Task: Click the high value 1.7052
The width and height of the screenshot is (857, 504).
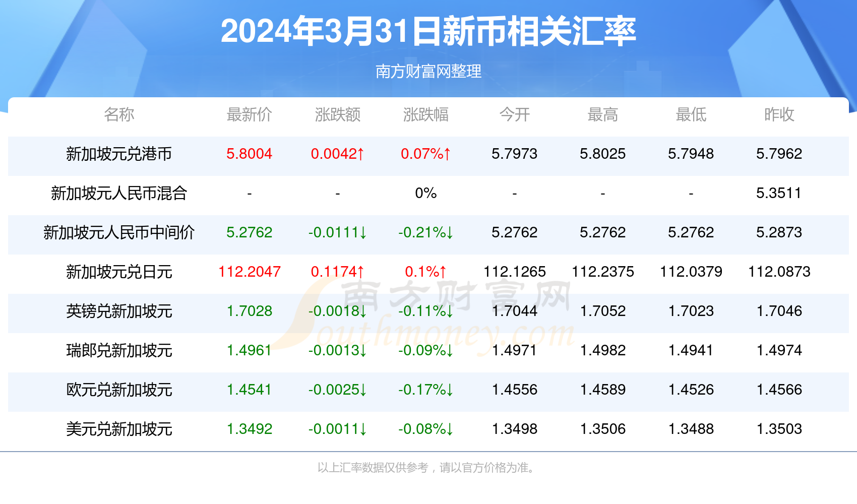Action: click(x=602, y=311)
